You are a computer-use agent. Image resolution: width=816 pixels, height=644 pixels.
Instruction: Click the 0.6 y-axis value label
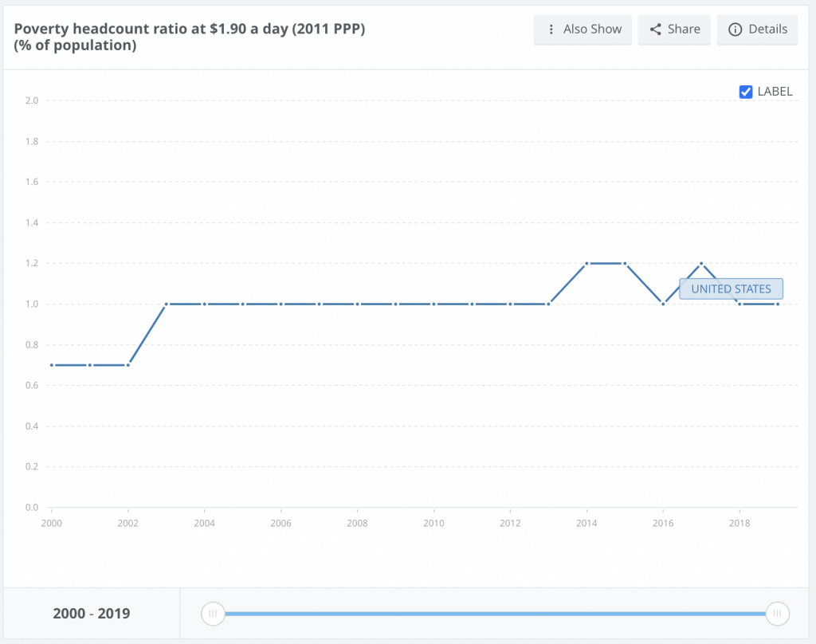pyautogui.click(x=32, y=385)
